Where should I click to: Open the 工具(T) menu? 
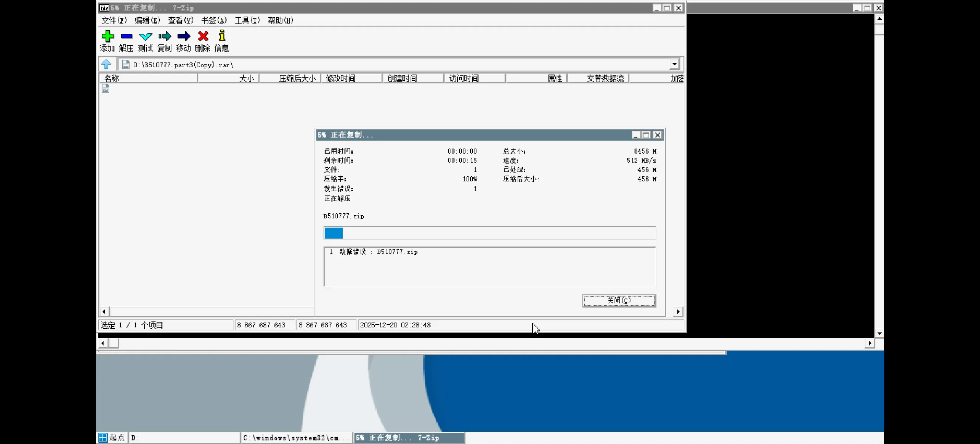point(247,21)
